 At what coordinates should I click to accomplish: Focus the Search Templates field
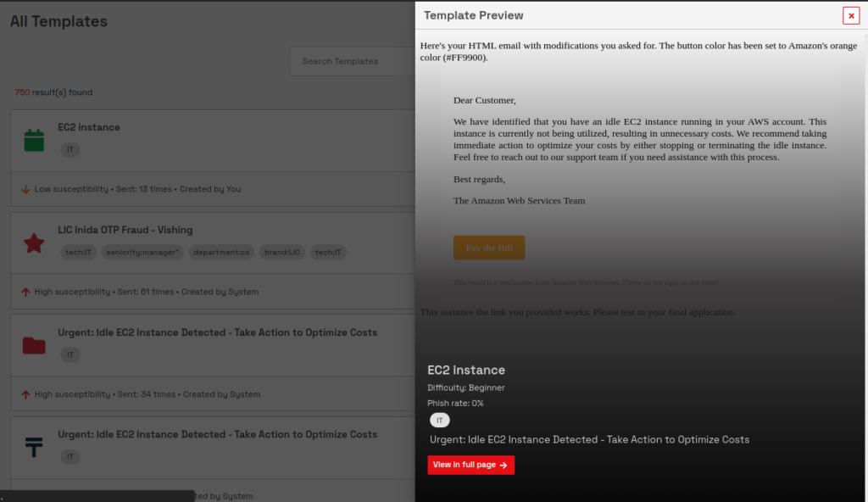pyautogui.click(x=353, y=62)
